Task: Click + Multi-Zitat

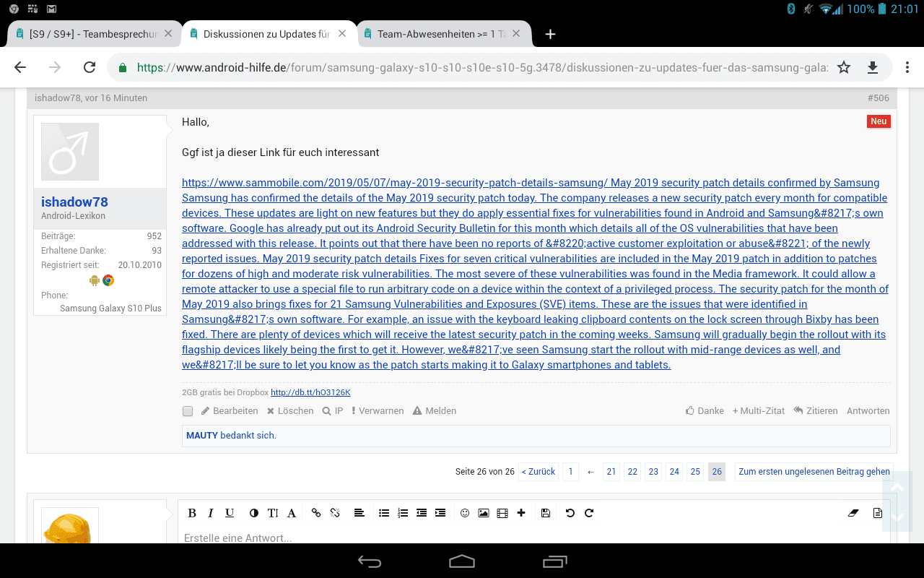Action: click(x=759, y=410)
